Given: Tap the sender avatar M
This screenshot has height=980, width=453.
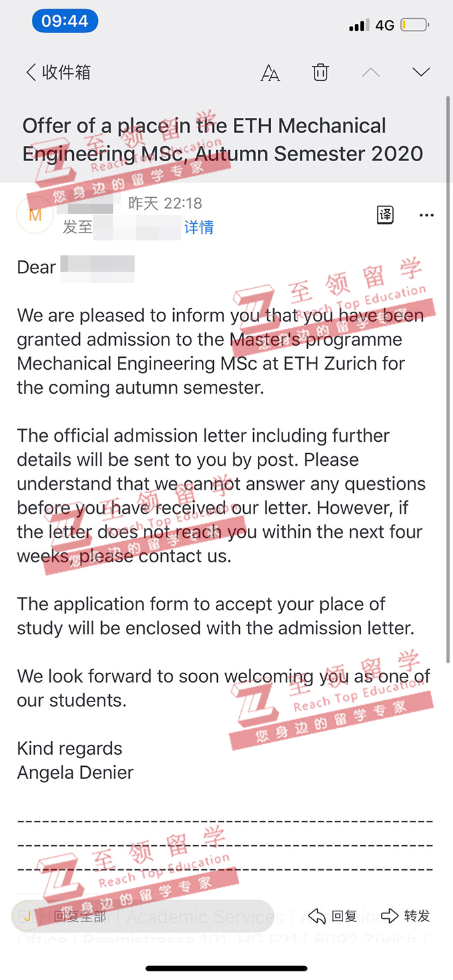Looking at the screenshot, I should click(x=35, y=215).
